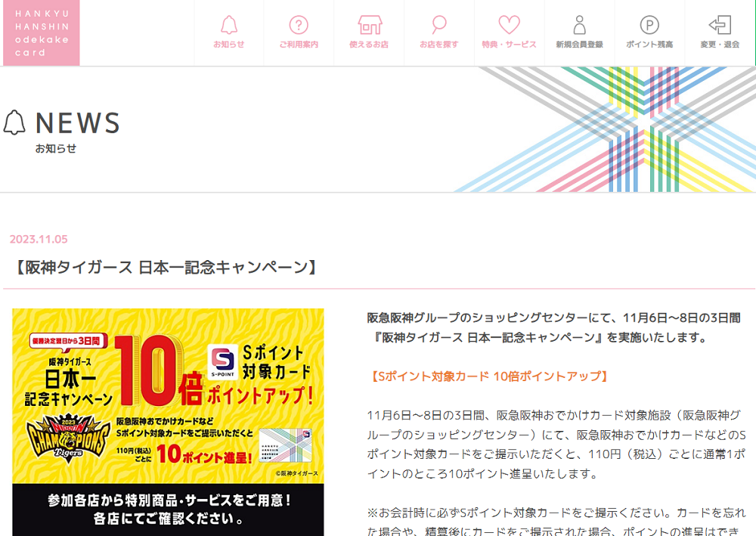Screen dimensions: 756x536
Task: Click the 使えるお店 shop icon
Action: (370, 25)
